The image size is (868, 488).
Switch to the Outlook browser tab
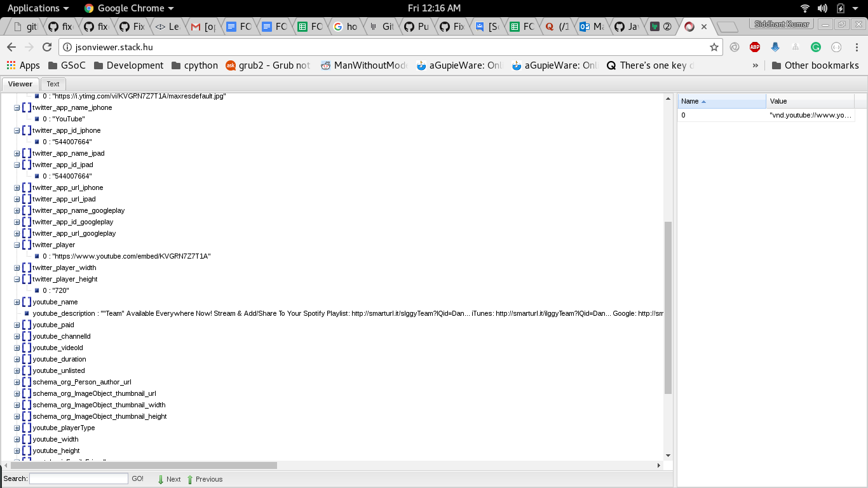592,27
